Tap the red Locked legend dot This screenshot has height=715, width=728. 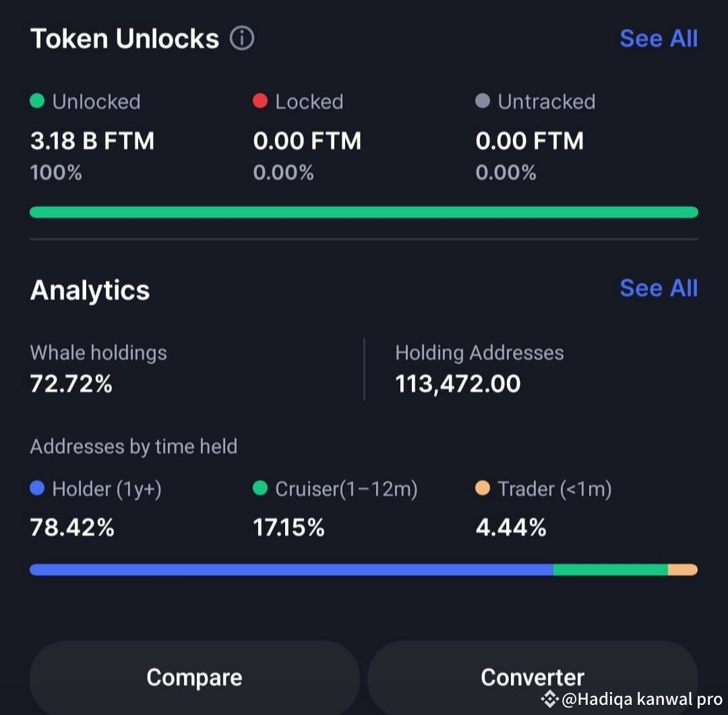point(260,101)
